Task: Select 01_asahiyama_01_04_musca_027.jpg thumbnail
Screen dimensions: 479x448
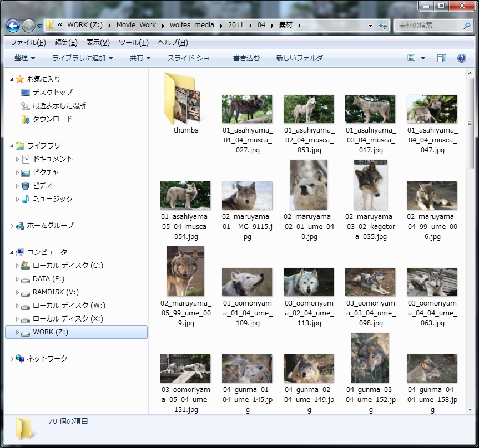Action: point(247,109)
